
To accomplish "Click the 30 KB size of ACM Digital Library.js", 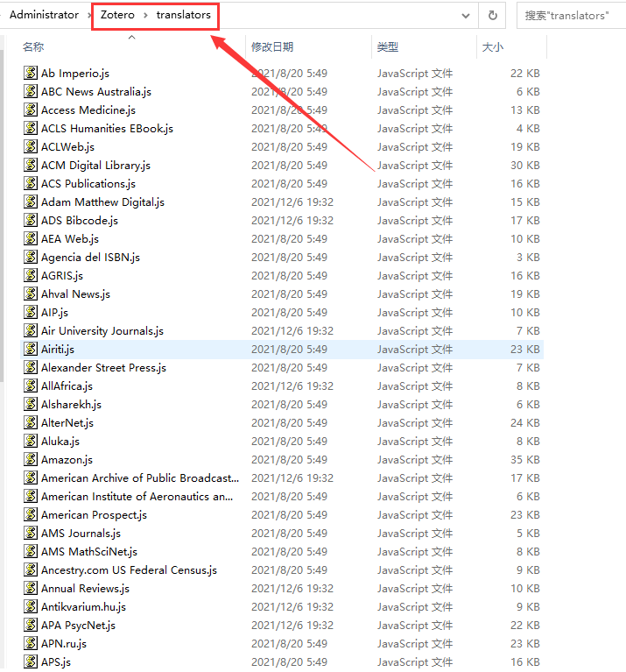I will 525,165.
